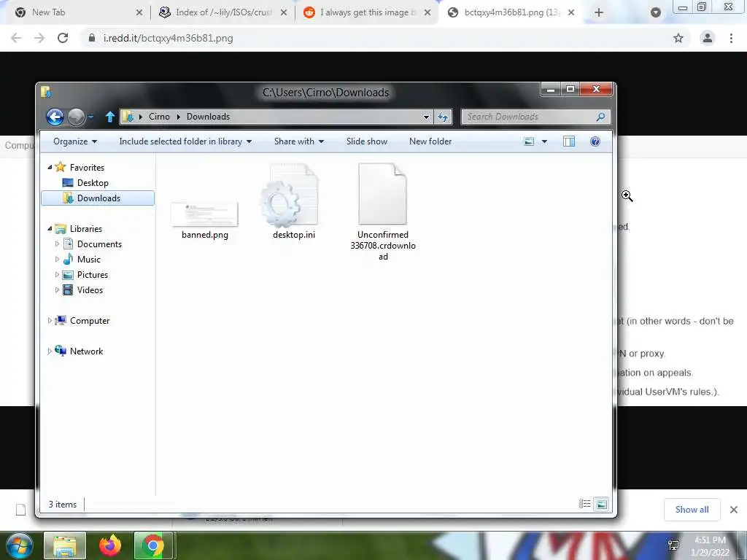Go up one folder level
747x560 pixels.
click(110, 117)
